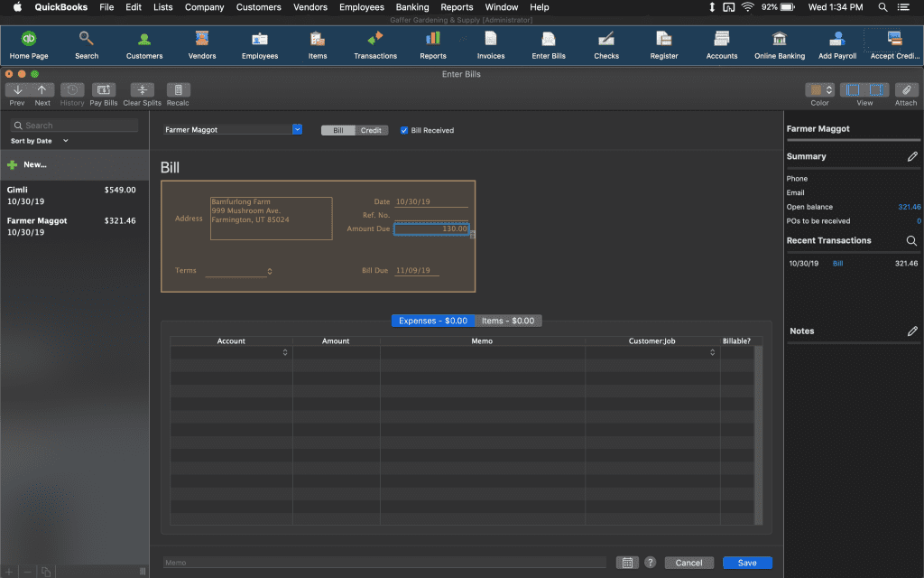Click the question mark help button
The width and height of the screenshot is (924, 578).
650,562
